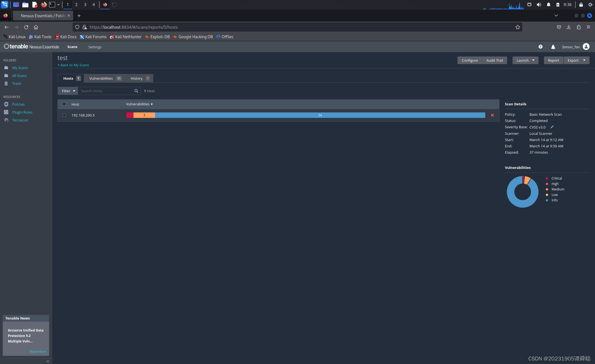Screen dimensions: 595x364
Task: Open a new browser tab
Action: [x=79, y=16]
